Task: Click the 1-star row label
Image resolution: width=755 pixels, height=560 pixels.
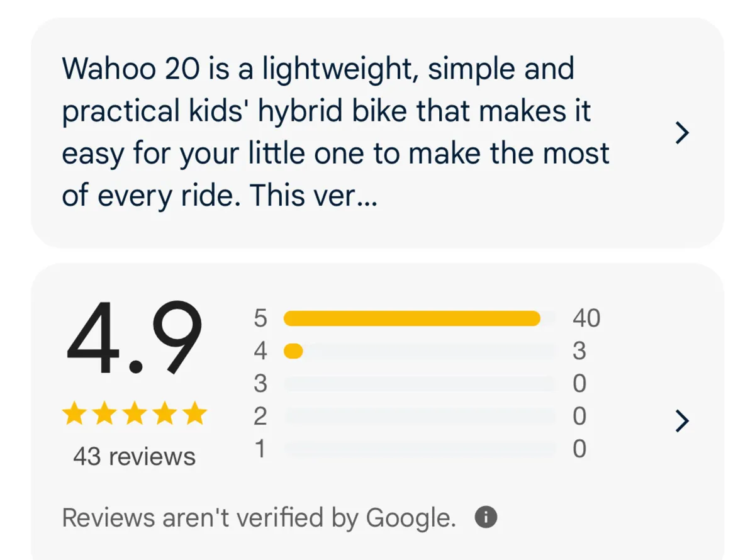Action: coord(260,449)
